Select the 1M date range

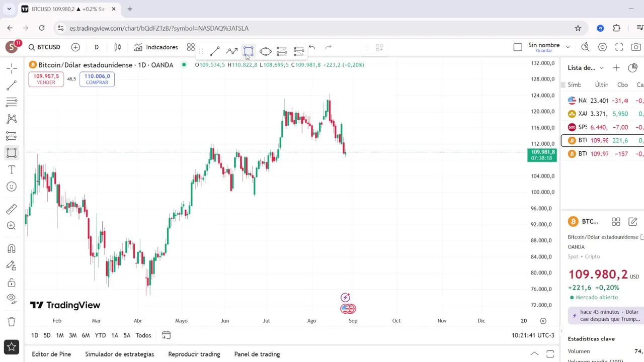tap(60, 335)
